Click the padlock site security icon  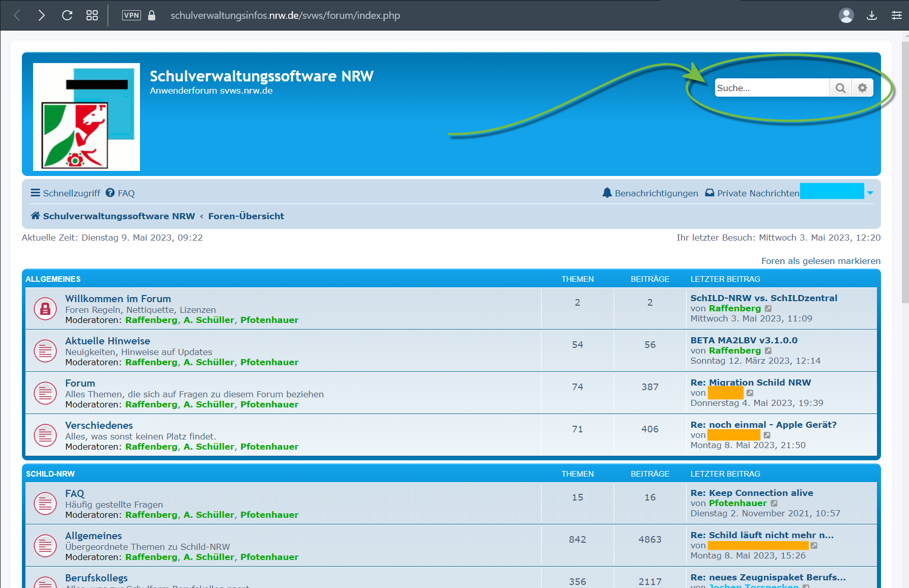tap(152, 15)
